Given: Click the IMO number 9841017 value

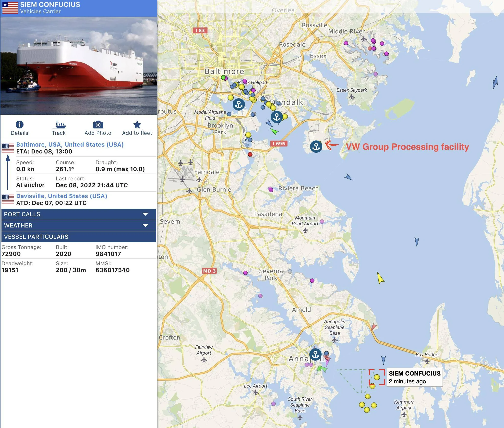Looking at the screenshot, I should tap(108, 254).
